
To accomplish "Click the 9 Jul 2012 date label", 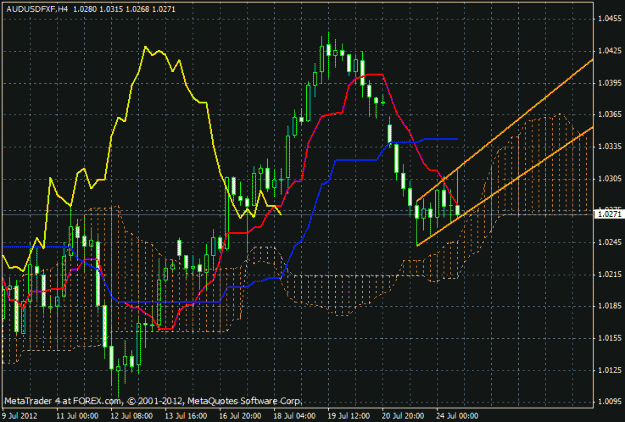I will 20,416.
